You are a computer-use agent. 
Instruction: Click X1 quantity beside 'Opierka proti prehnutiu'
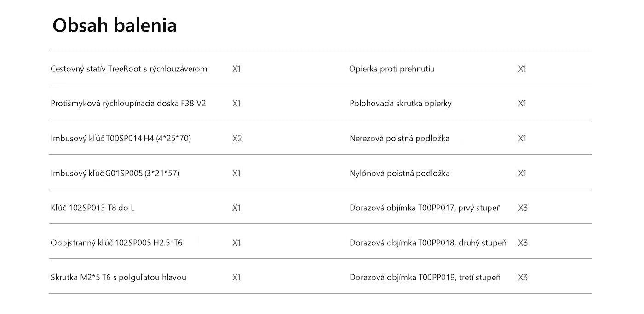pos(522,69)
